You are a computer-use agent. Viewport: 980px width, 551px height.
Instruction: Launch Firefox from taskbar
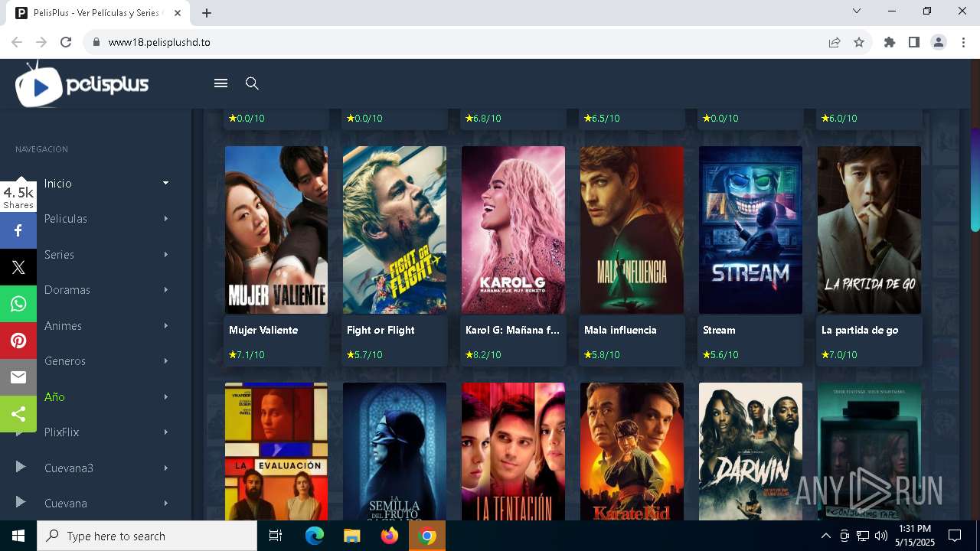(x=390, y=536)
